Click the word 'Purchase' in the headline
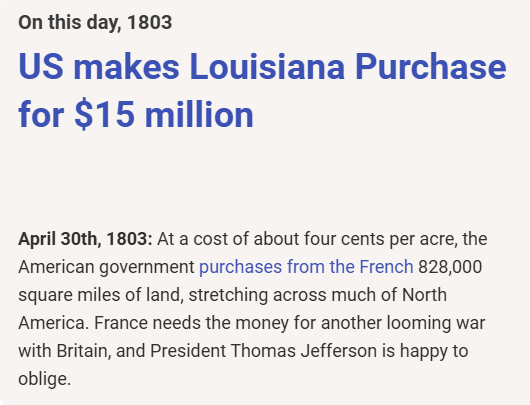 click(x=431, y=66)
